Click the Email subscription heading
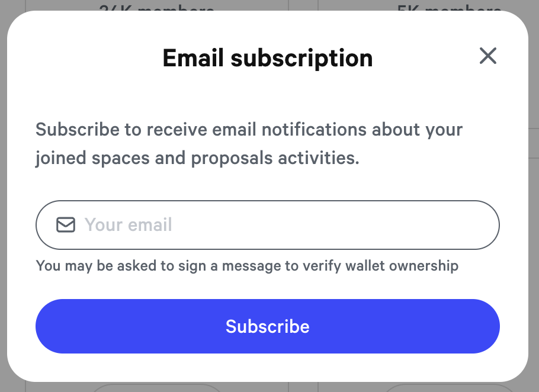Screen dimensions: 539x392 268,58
